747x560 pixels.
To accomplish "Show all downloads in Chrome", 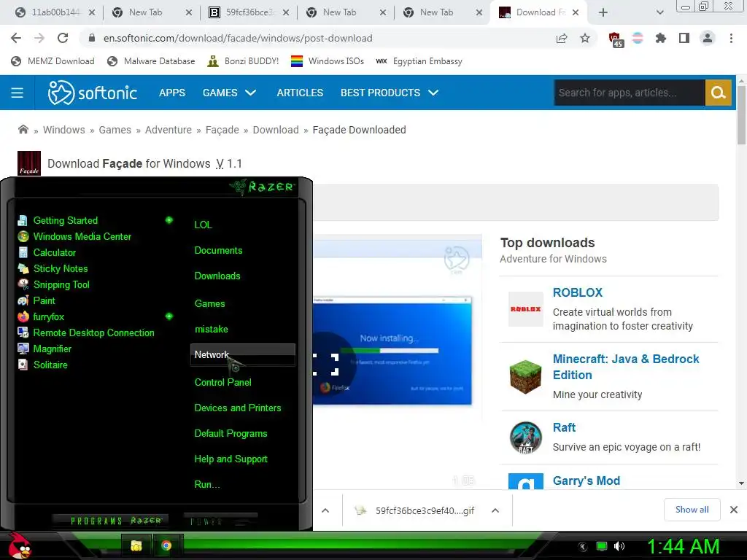I will pos(692,510).
